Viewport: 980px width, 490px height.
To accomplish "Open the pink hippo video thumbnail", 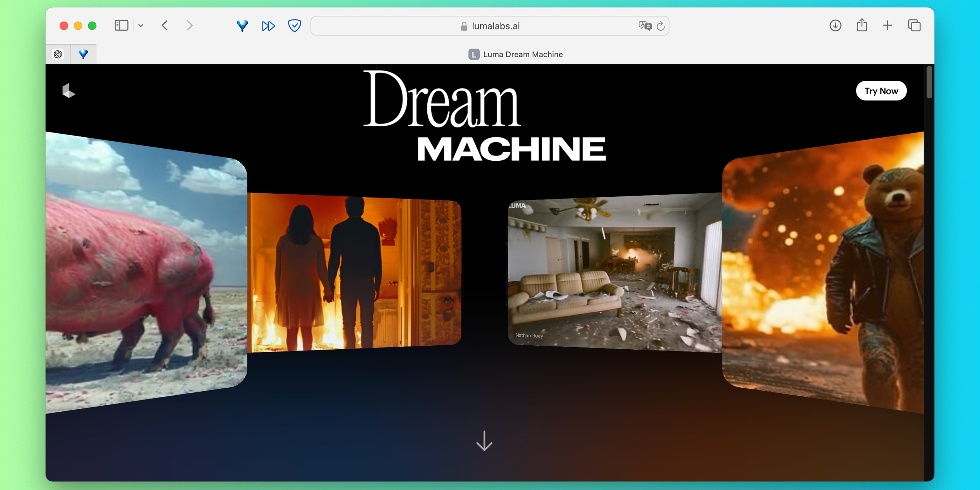I will pyautogui.click(x=146, y=272).
